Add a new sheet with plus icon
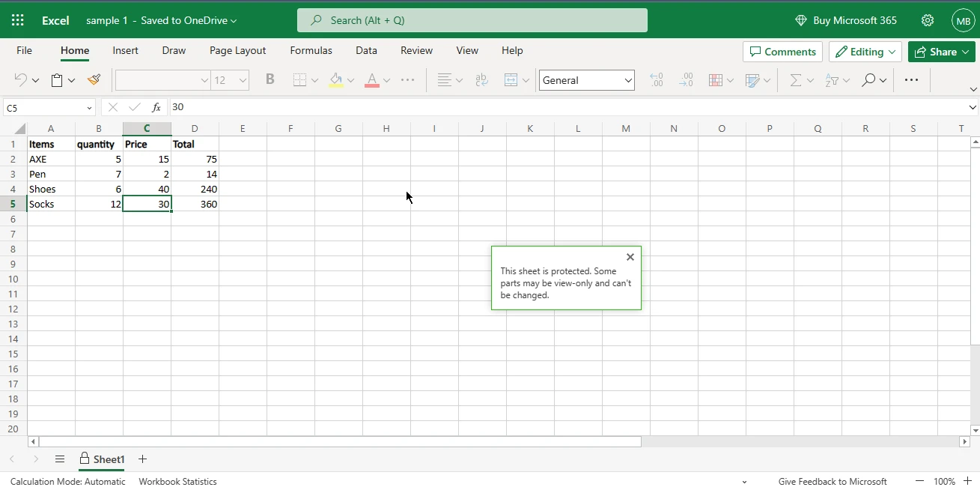 (142, 459)
